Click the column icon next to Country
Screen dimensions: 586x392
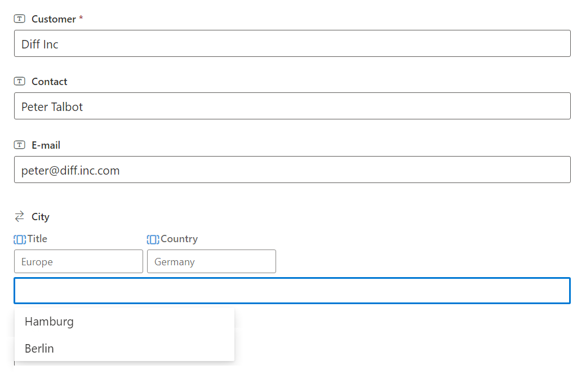click(153, 239)
